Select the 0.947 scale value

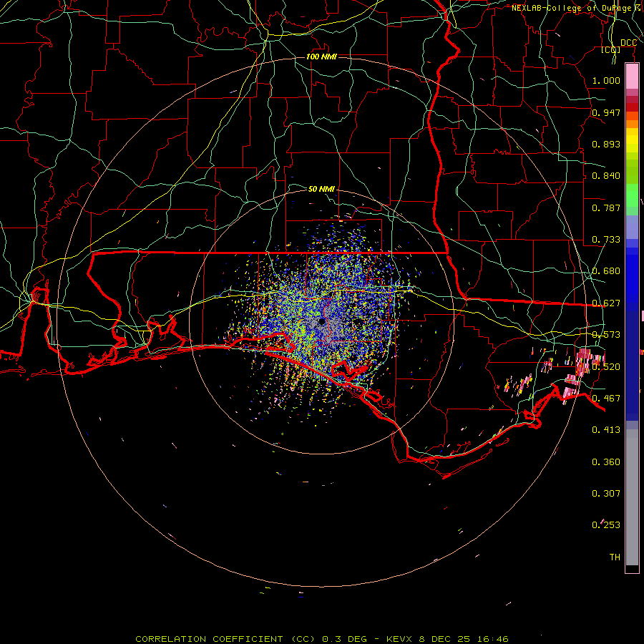pyautogui.click(x=606, y=112)
